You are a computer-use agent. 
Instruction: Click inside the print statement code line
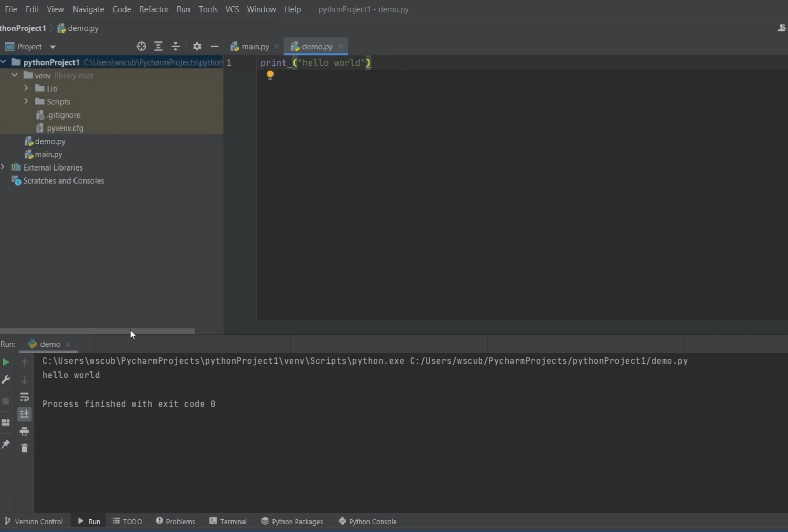pyautogui.click(x=316, y=63)
